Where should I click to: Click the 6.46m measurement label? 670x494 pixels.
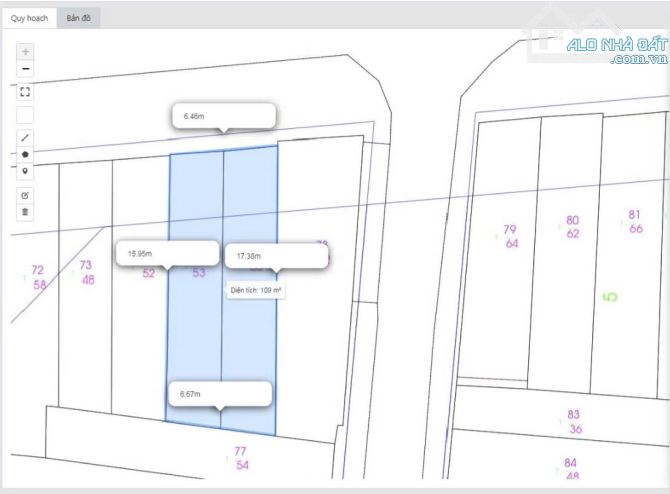(223, 116)
